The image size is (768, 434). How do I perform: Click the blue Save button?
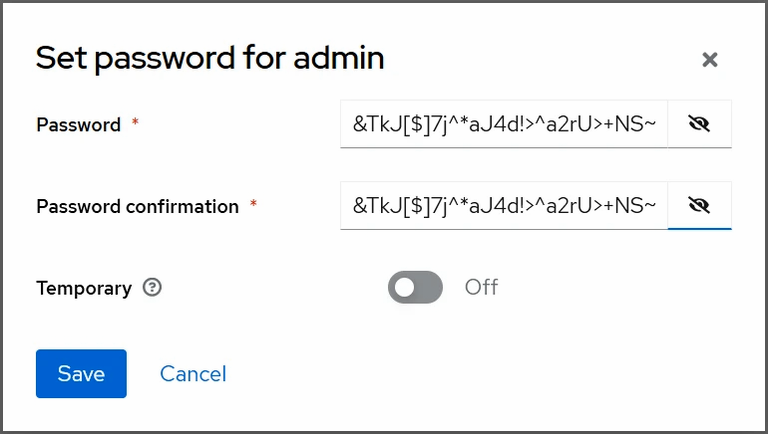click(81, 374)
